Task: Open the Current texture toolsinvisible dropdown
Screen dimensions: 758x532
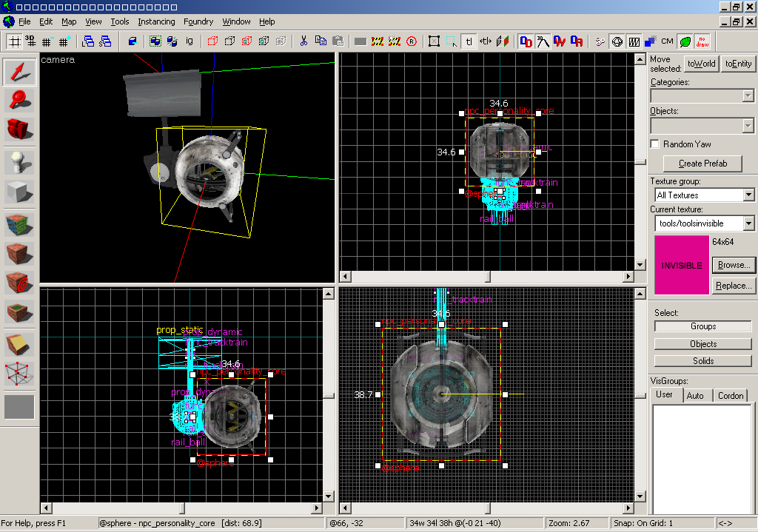Action: pyautogui.click(x=748, y=223)
